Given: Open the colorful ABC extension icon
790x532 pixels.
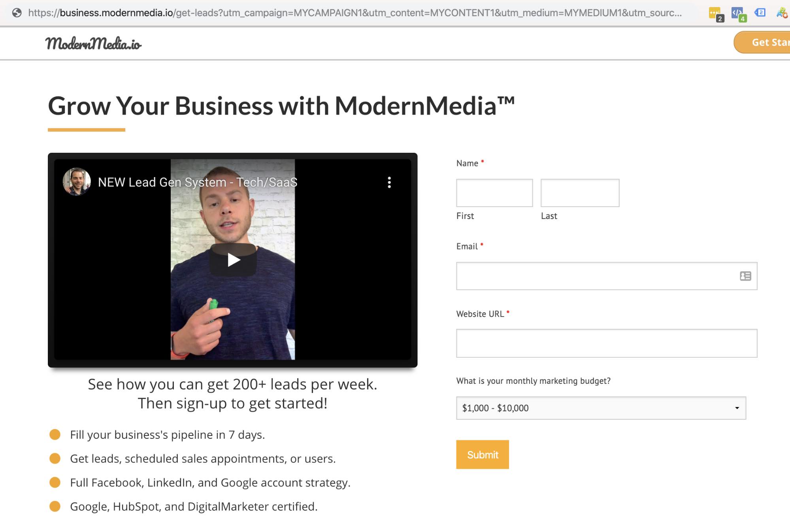Looking at the screenshot, I should 782,13.
